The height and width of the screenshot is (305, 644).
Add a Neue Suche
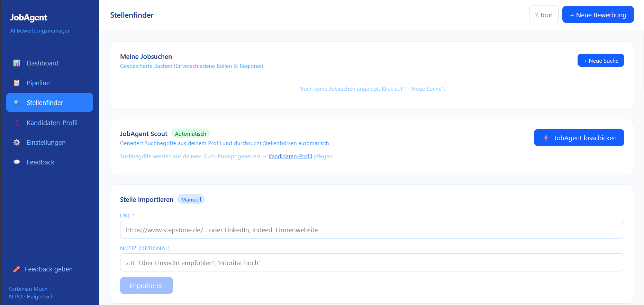[x=601, y=60]
